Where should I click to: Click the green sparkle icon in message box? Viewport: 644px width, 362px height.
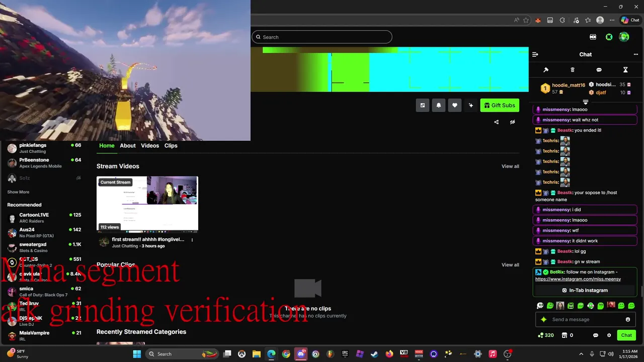click(543, 319)
